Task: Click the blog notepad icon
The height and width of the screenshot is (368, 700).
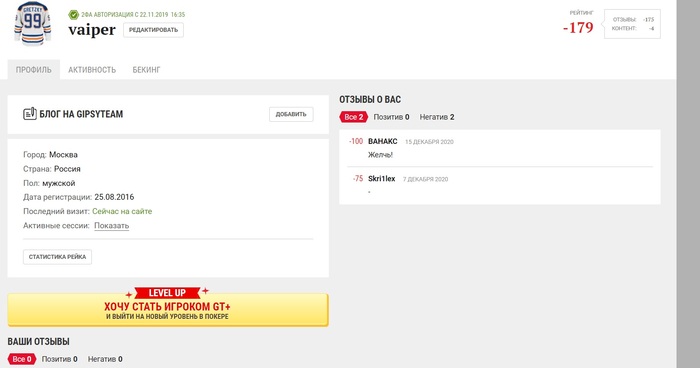Action: coord(29,114)
